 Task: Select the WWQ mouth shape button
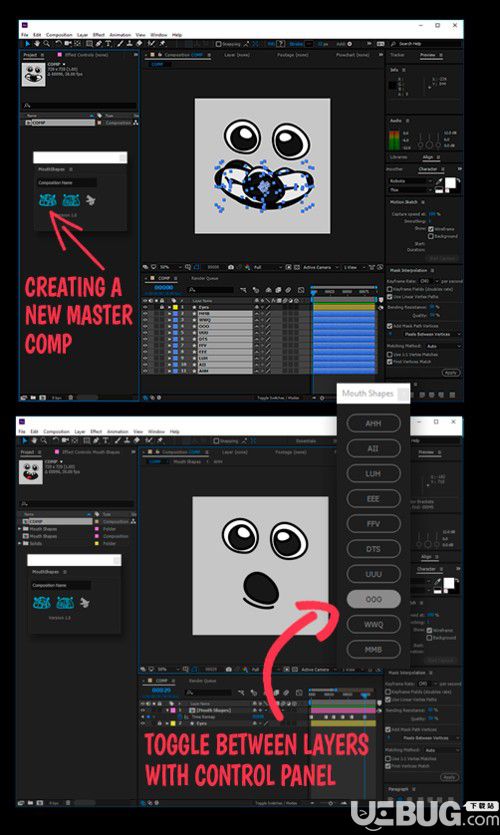tap(373, 624)
